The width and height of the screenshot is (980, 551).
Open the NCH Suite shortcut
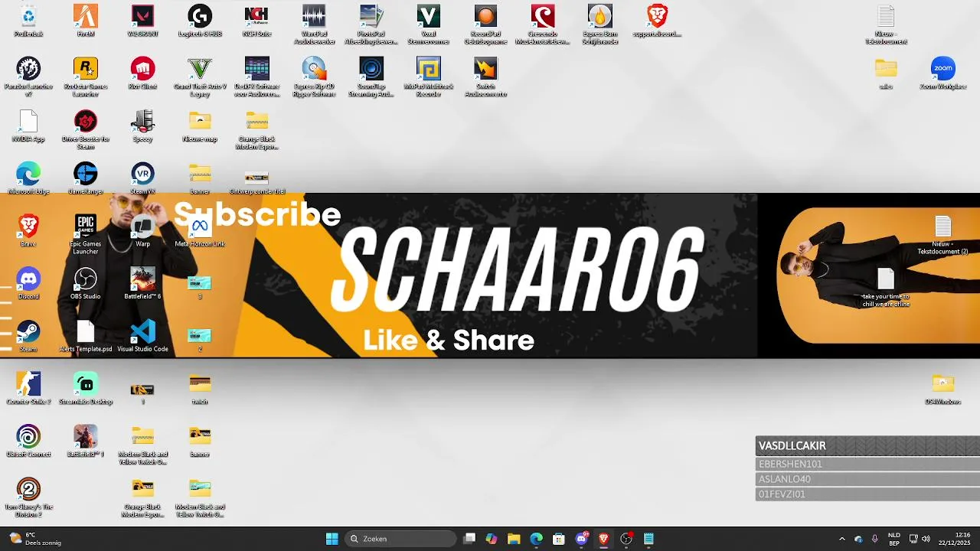pos(256,21)
